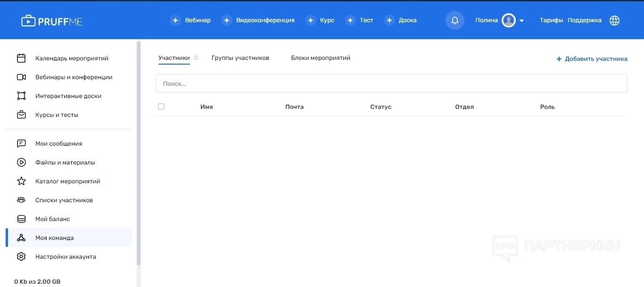Click the Поиск search field
This screenshot has height=287, width=644.
click(x=391, y=84)
